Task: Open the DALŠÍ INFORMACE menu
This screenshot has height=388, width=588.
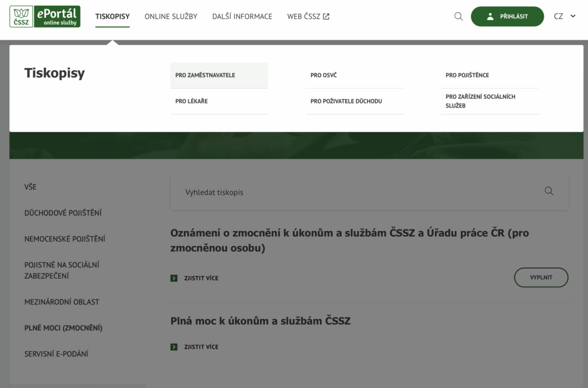Action: (x=242, y=17)
